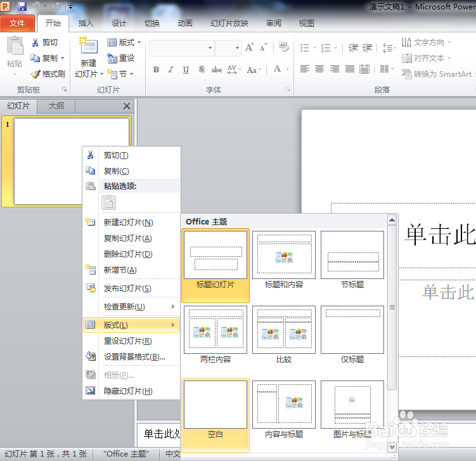Click the Paste clipboard icon in ribbon
476x461 pixels.
coord(15,46)
